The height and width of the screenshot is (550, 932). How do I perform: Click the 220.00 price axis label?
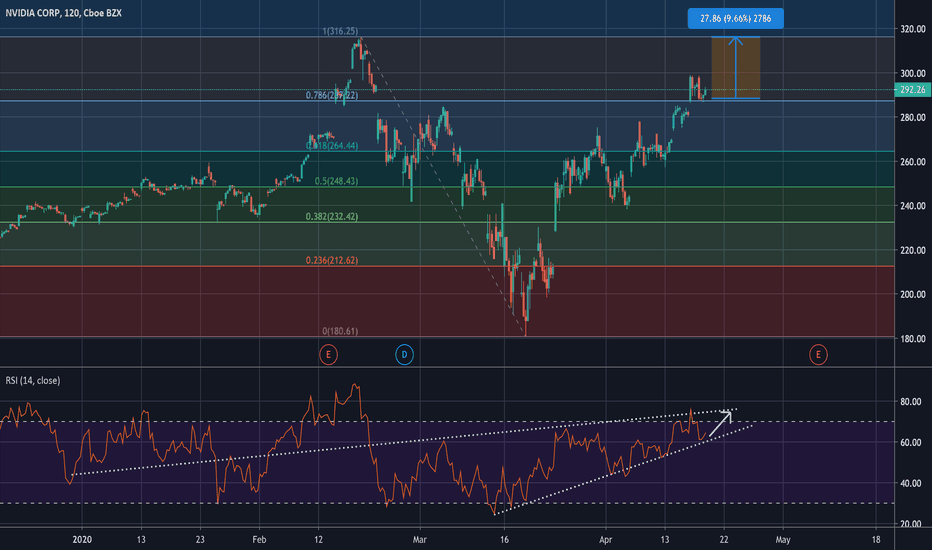click(912, 250)
